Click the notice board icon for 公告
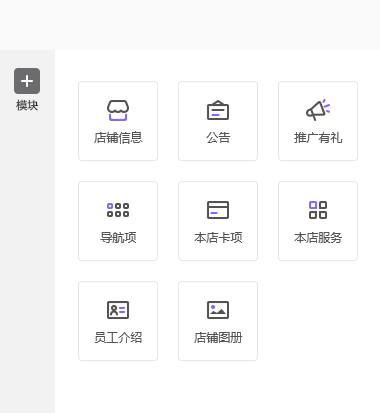 click(218, 110)
